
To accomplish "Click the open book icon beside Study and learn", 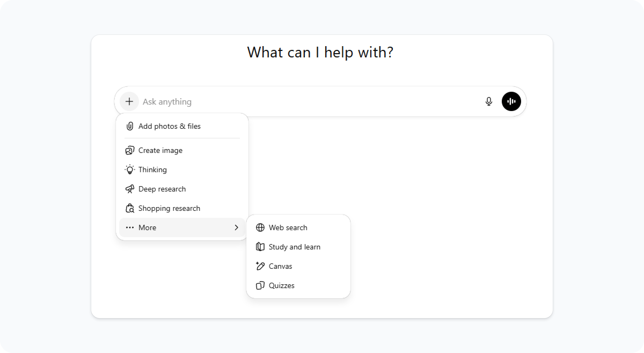I will tap(260, 247).
